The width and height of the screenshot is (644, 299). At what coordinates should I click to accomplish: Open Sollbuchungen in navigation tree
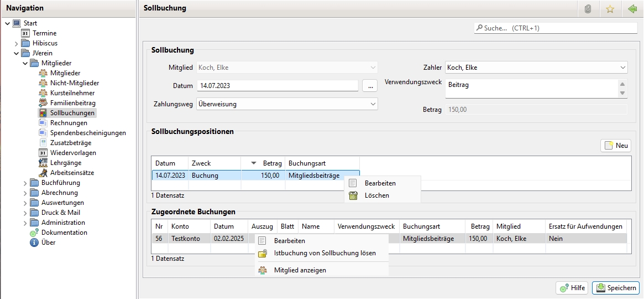[72, 113]
